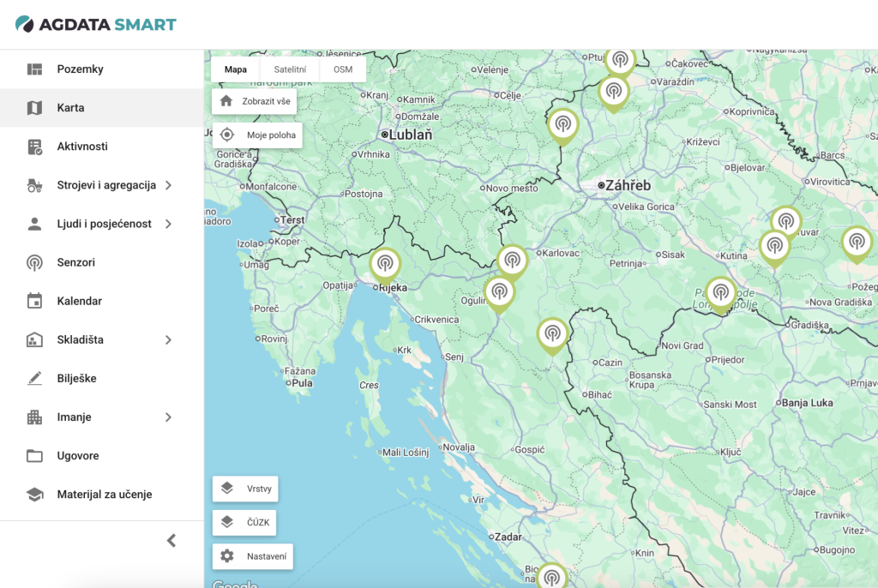Switch map to Satelitní view

tap(290, 69)
